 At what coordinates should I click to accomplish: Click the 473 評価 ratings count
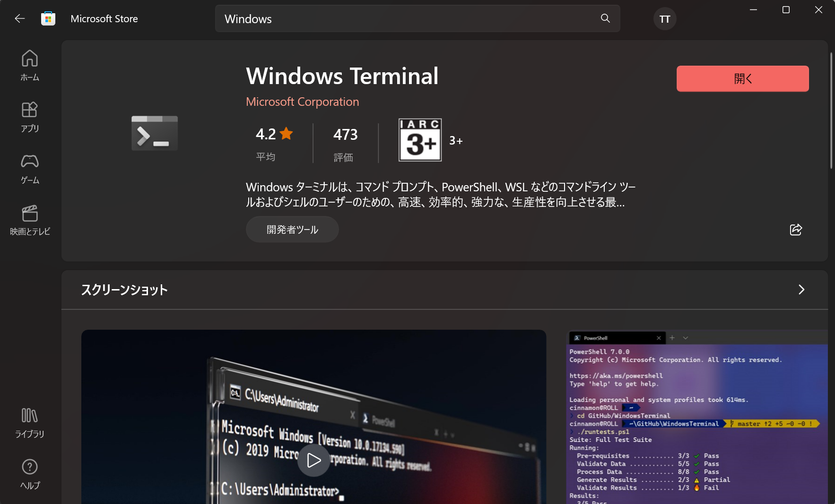pos(345,144)
